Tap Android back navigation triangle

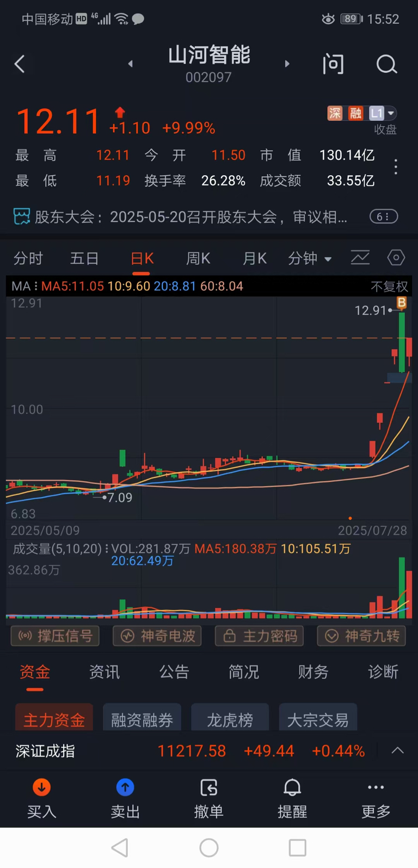[120, 847]
